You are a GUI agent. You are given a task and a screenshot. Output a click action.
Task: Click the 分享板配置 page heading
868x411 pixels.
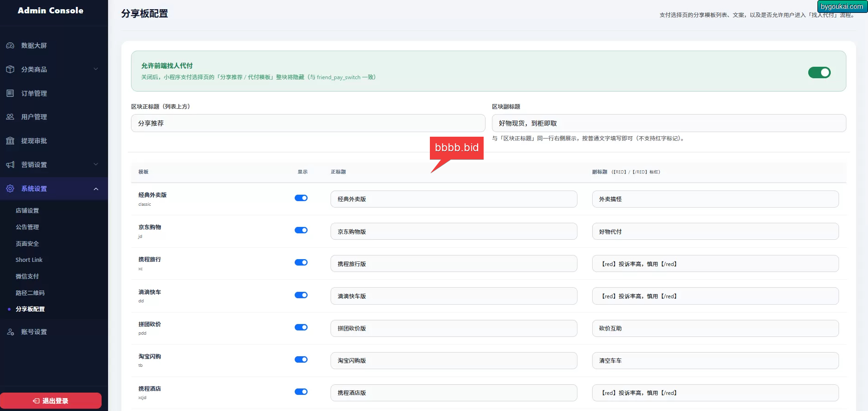144,14
